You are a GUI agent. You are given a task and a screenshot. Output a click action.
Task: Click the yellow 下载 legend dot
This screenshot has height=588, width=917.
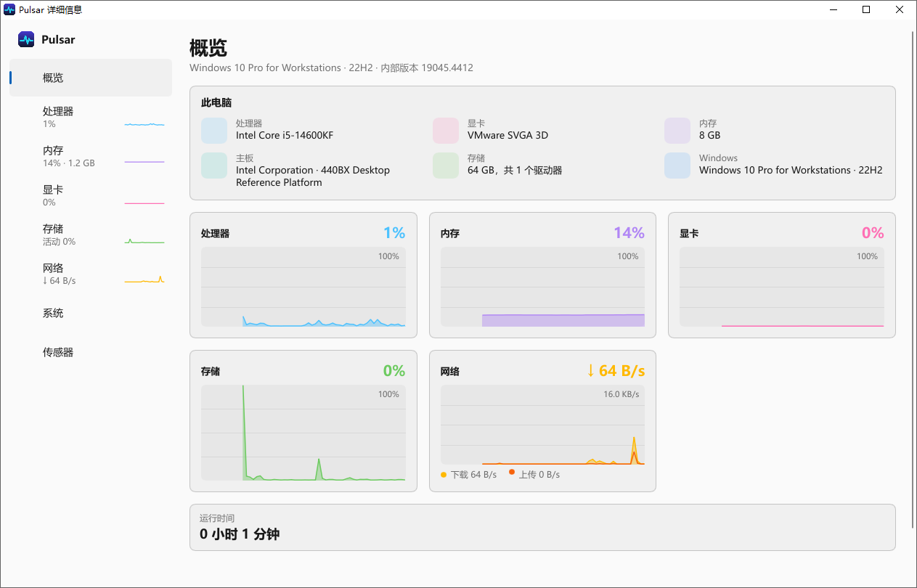444,475
